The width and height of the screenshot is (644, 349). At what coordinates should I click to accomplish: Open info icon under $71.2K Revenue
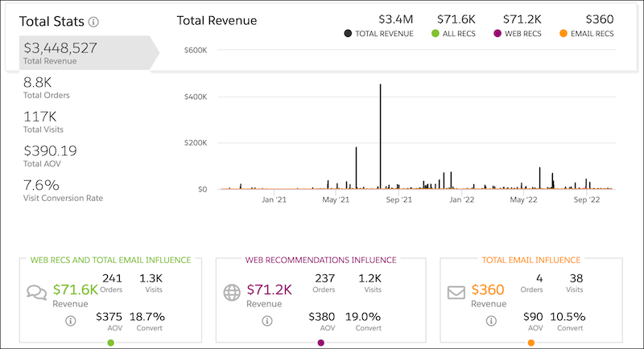coord(267,321)
